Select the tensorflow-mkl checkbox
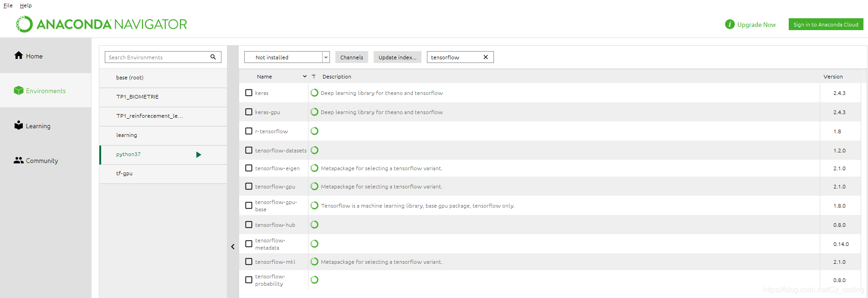The height and width of the screenshot is (298, 868). (249, 261)
